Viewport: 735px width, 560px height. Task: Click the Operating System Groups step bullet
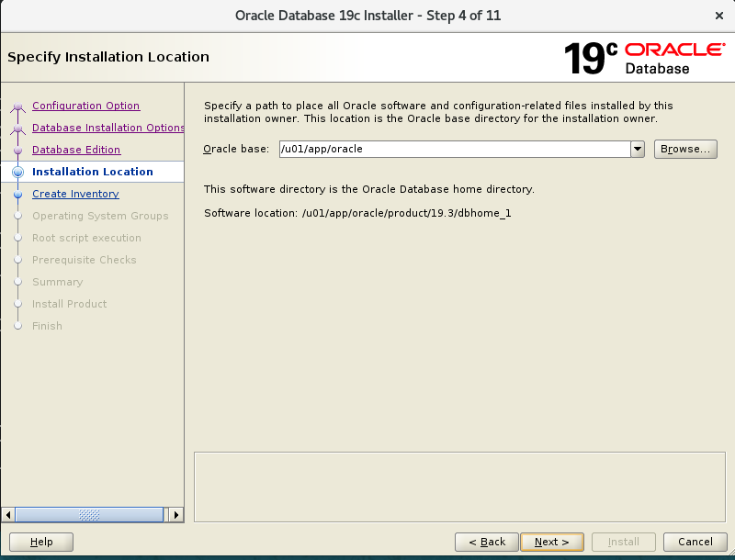17,216
